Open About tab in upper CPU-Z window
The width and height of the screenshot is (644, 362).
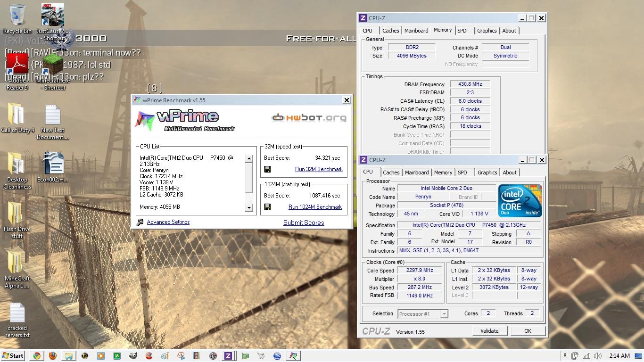coord(509,31)
